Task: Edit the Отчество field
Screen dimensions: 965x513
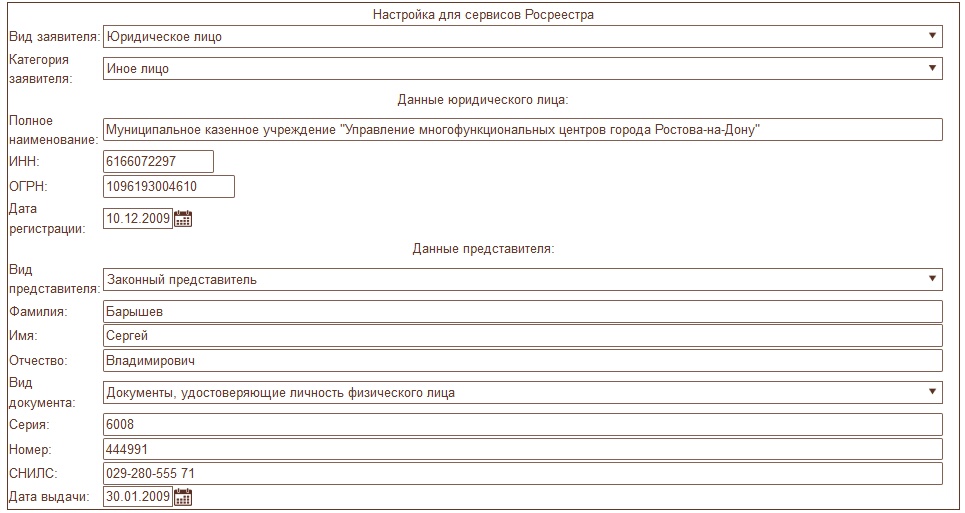Action: 523,360
